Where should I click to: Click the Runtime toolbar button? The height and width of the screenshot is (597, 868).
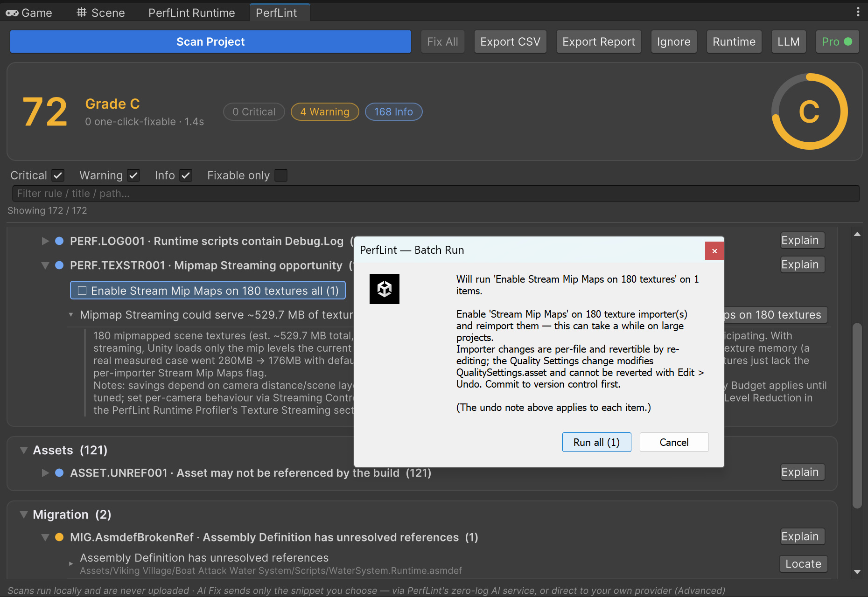(734, 42)
